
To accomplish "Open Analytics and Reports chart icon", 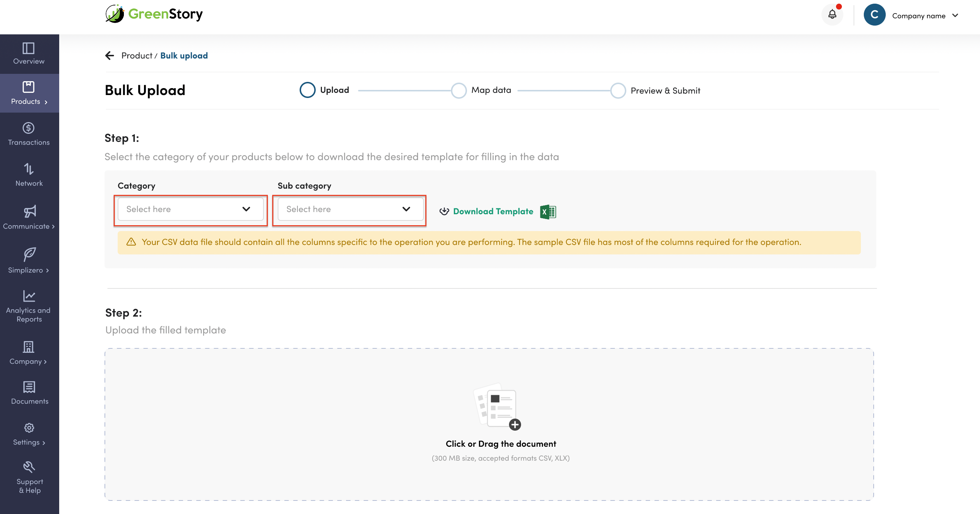I will tap(29, 296).
